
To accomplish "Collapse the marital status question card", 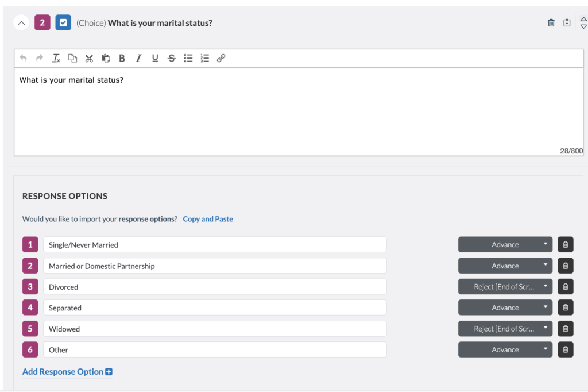I will pos(21,22).
